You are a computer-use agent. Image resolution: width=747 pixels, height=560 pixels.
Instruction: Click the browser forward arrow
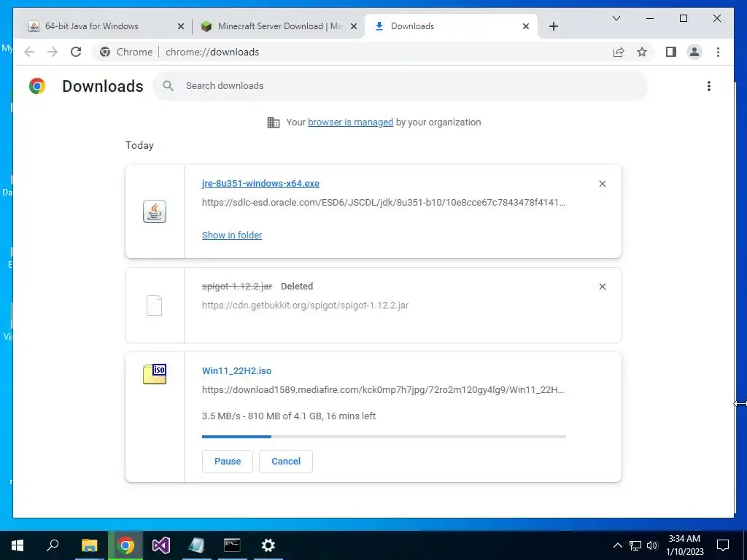point(53,52)
